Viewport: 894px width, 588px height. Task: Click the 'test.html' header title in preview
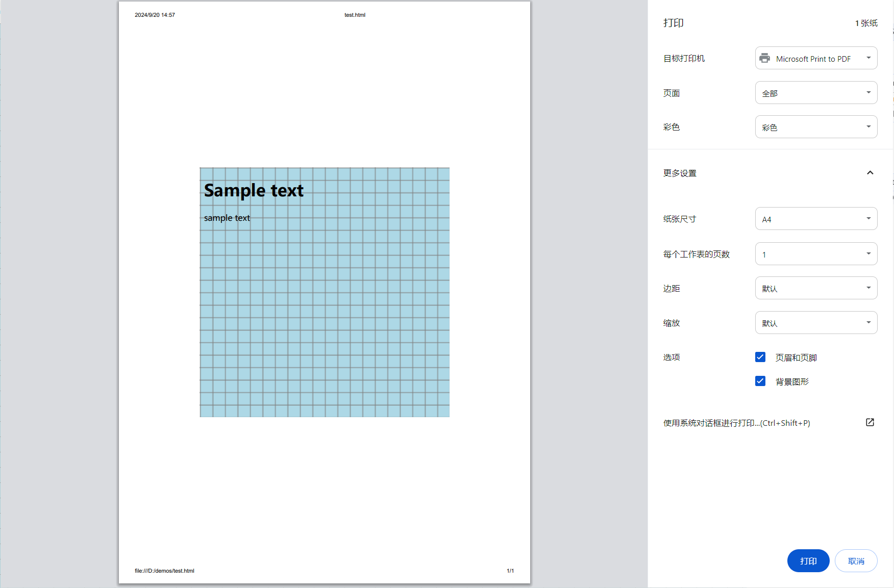(355, 15)
